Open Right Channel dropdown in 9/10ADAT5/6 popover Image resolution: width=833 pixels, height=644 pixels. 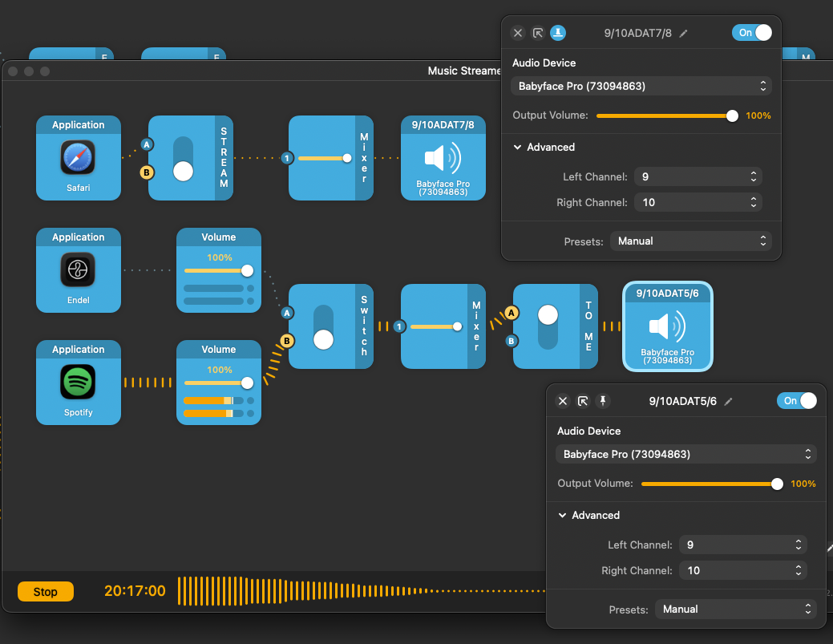[743, 571]
